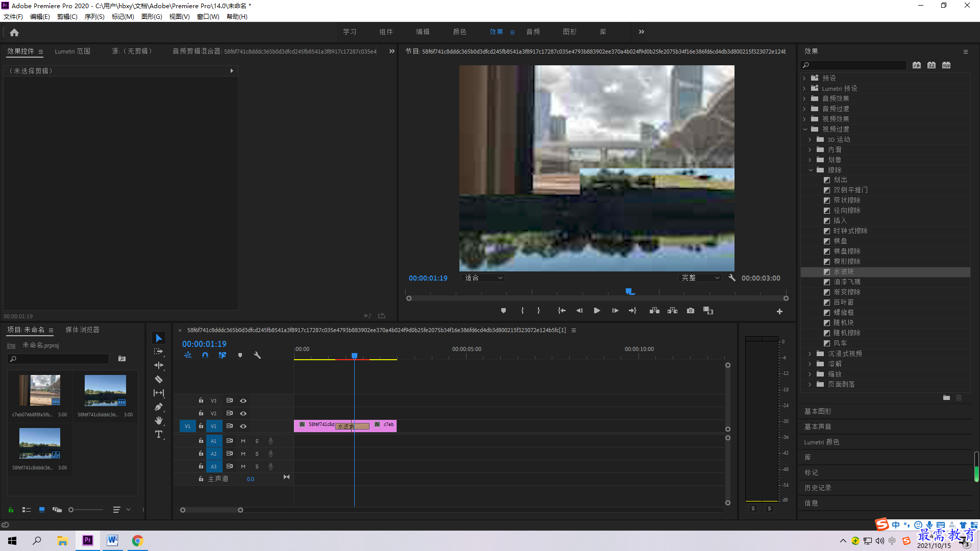Go to In point in program monitor

point(561,311)
